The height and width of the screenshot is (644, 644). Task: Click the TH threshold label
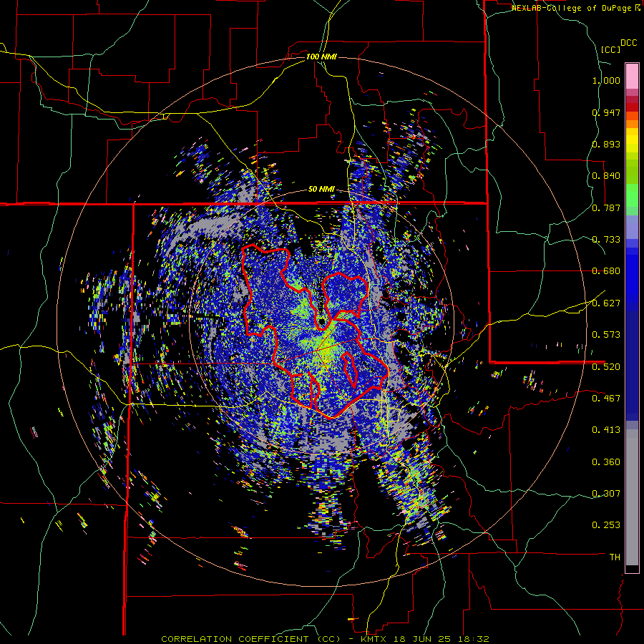coord(615,557)
